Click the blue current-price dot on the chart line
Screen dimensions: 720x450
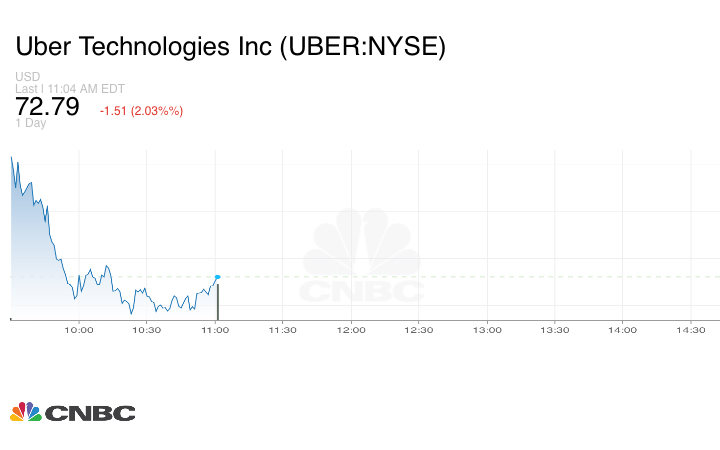pos(217,277)
